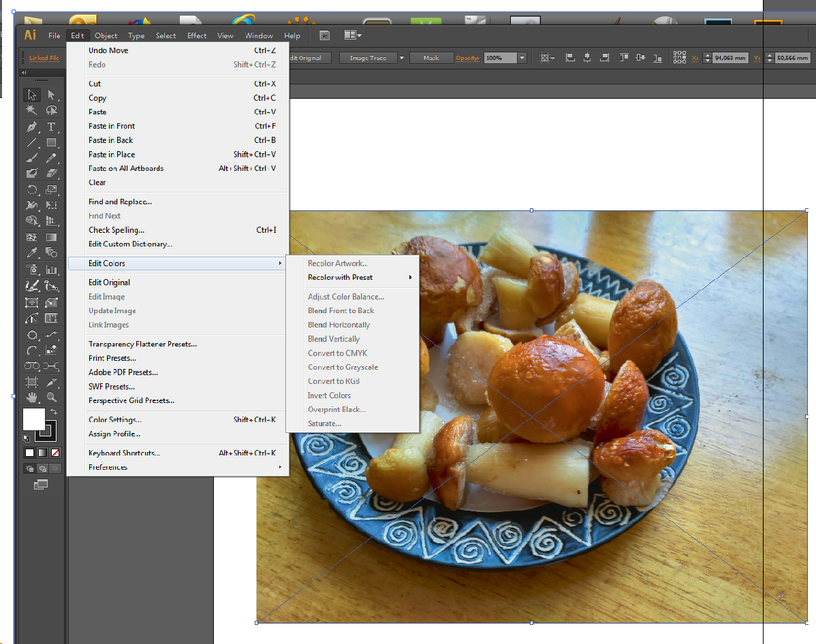Viewport: 816px width, 644px height.
Task: Open the Object menu
Action: click(x=106, y=35)
